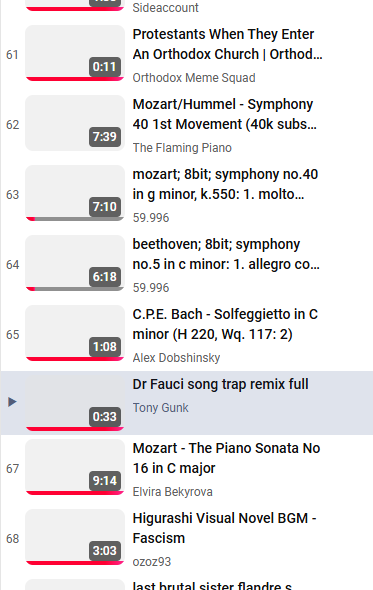Screen dimensions: 373x590
Task: Visit The Flaming Piano channel
Action: [x=182, y=148]
